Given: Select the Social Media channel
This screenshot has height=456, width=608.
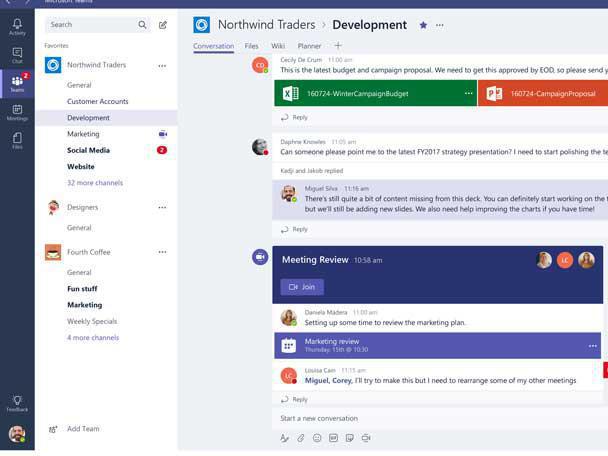Looking at the screenshot, I should coord(88,150).
